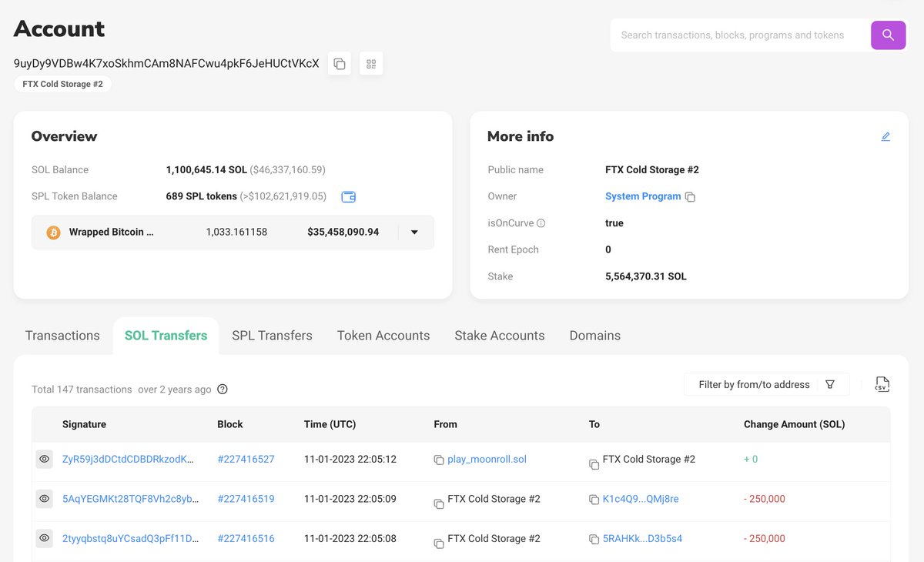Open System Program owner link

[x=643, y=196]
